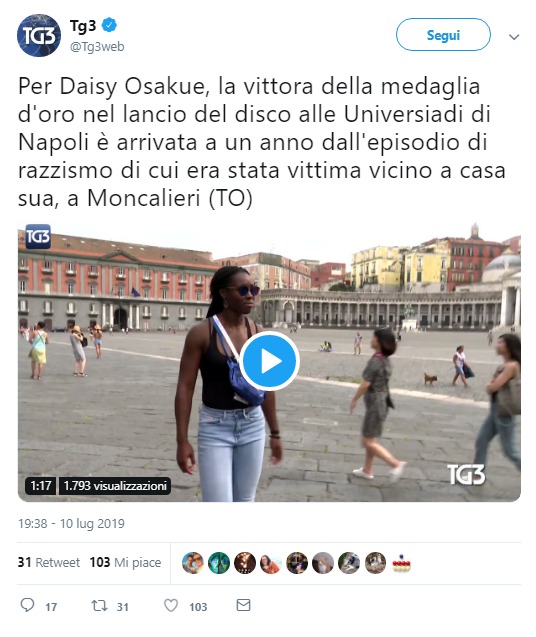
Task: Click the first liker avatar in the row
Action: pyautogui.click(x=193, y=563)
